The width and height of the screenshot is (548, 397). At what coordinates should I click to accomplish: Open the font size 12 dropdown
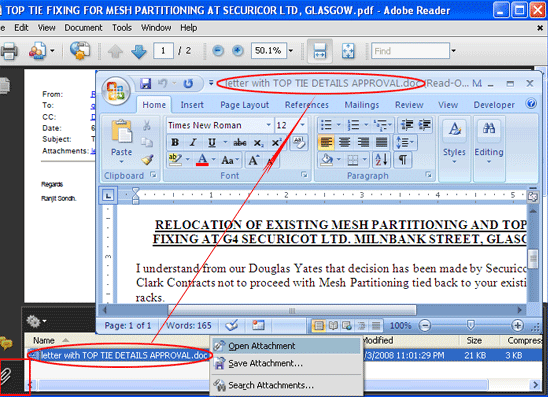click(302, 125)
